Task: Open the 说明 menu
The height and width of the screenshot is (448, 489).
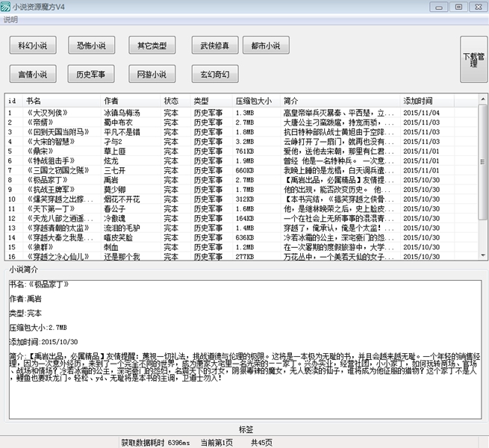Action: coord(10,19)
